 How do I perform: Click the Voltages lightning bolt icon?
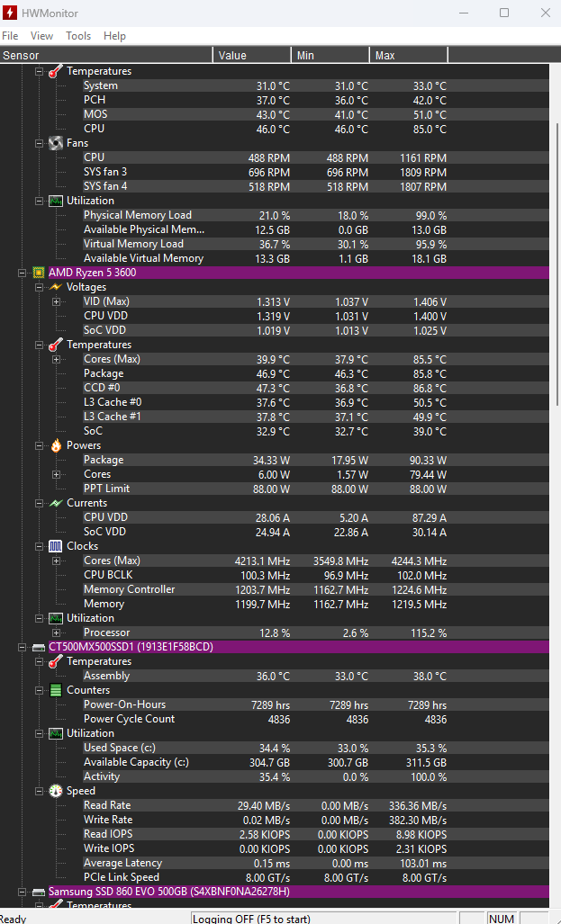point(56,287)
